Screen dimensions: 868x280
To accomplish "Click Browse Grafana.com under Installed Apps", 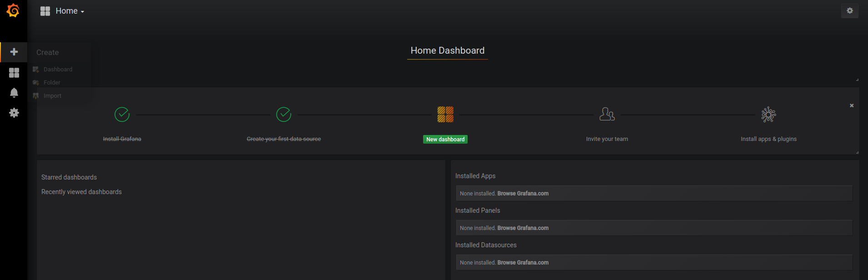I will pyautogui.click(x=523, y=194).
